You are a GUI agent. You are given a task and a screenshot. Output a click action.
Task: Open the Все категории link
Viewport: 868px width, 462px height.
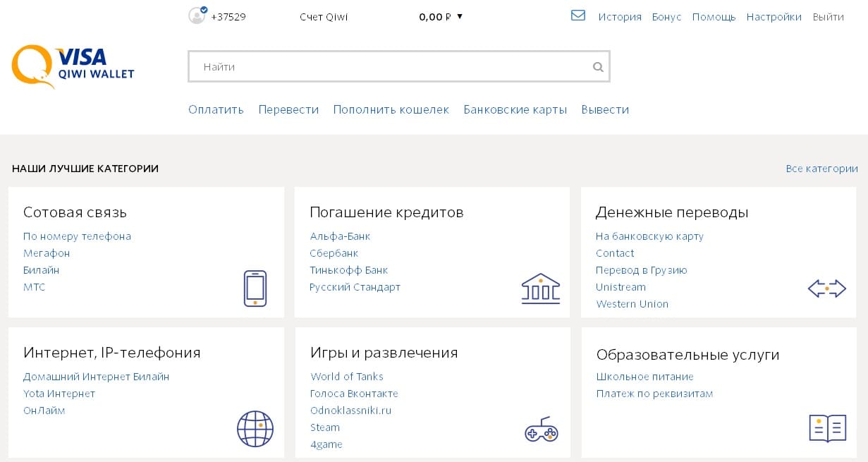(x=821, y=169)
